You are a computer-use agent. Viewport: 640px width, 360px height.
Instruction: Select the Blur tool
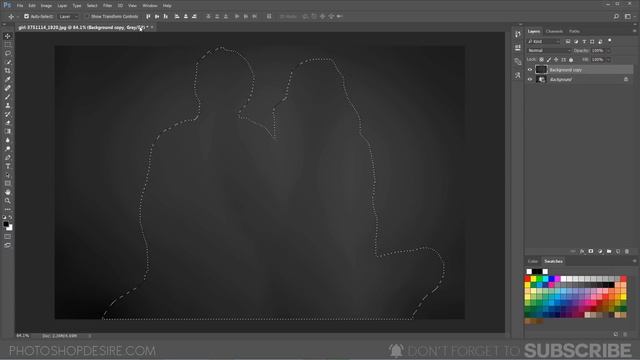[8, 140]
